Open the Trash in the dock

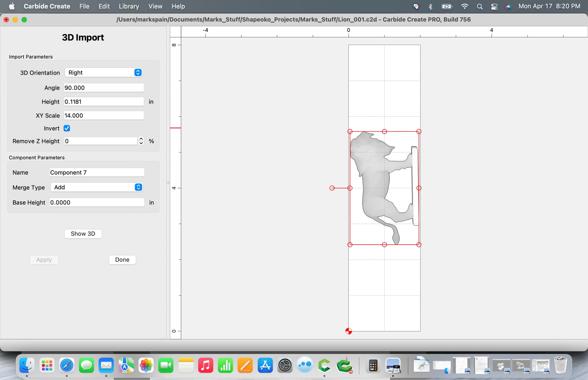[560, 365]
